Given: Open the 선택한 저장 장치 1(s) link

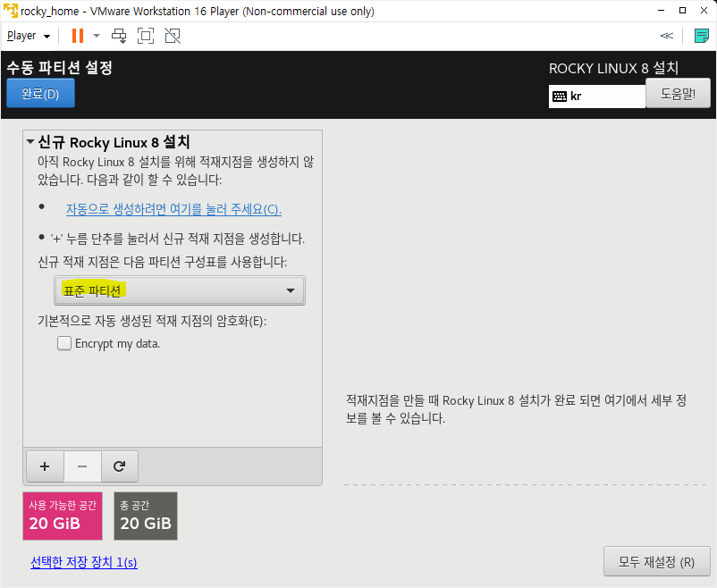Looking at the screenshot, I should 84,562.
